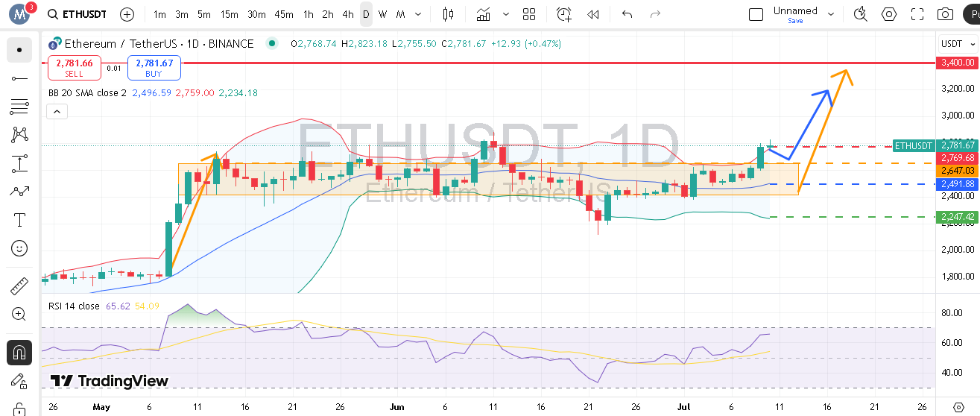The width and height of the screenshot is (980, 416).
Task: Select the M monthly timeframe
Action: (x=400, y=14)
